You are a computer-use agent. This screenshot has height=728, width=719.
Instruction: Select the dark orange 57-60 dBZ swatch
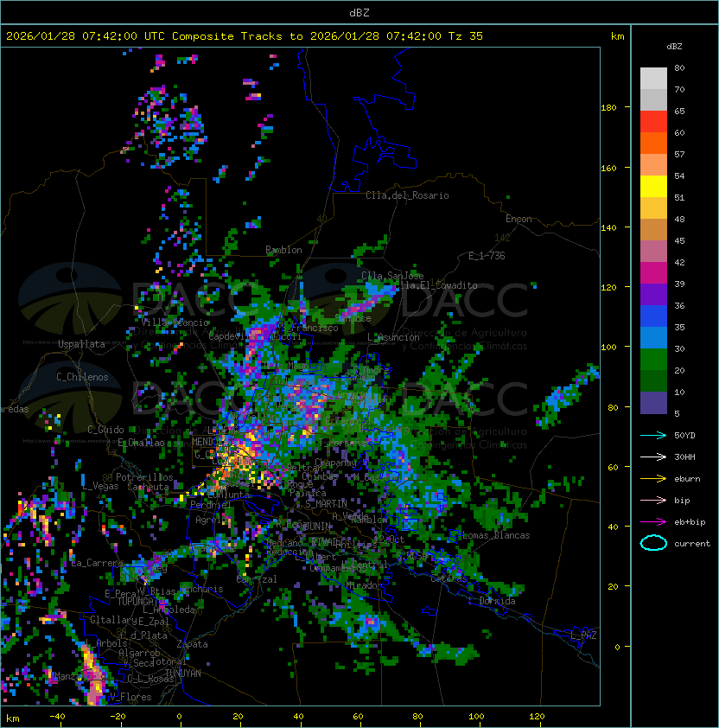(x=653, y=144)
